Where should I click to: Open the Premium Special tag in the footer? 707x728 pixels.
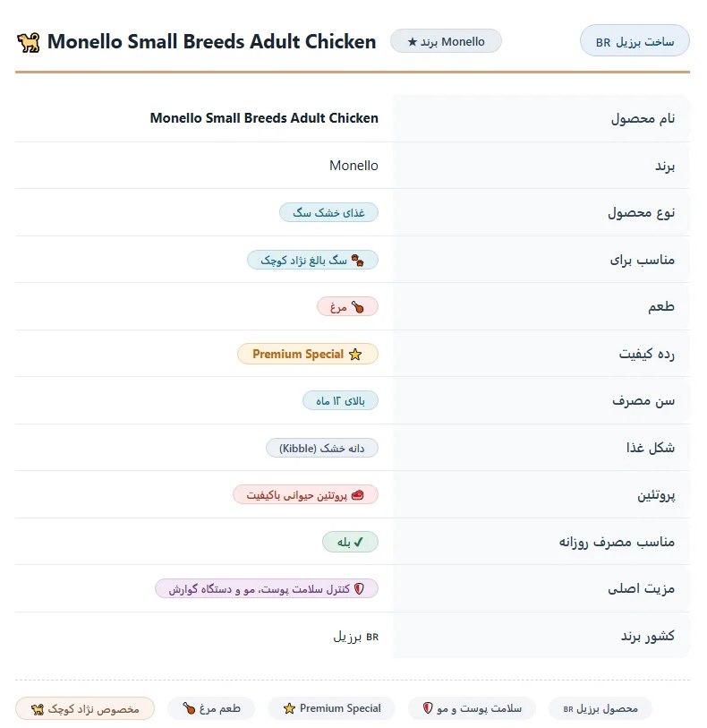pyautogui.click(x=332, y=708)
